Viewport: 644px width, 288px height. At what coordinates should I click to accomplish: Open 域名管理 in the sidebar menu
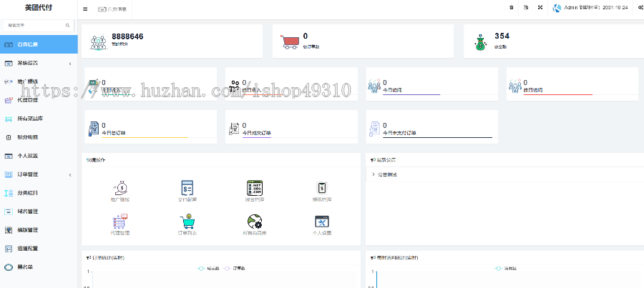point(39,212)
